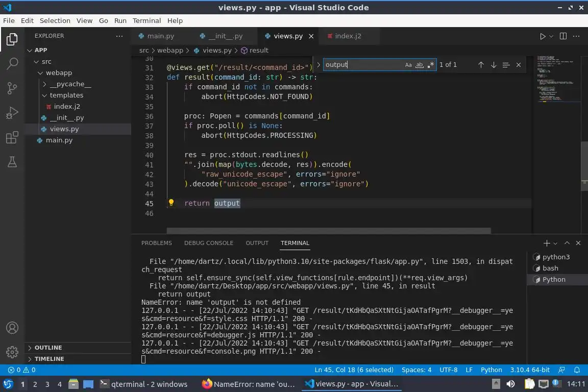This screenshot has height=392, width=588.
Task: Go to previous find match
Action: 481,65
